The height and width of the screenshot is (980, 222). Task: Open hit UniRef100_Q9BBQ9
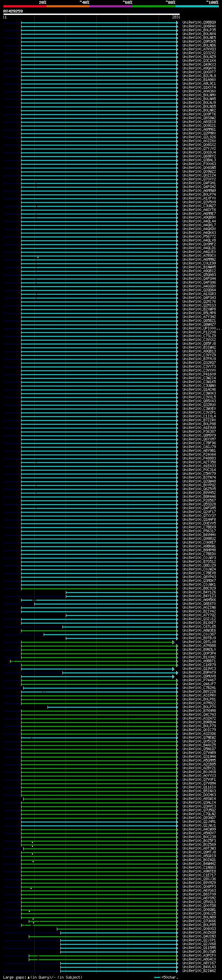(199, 23)
